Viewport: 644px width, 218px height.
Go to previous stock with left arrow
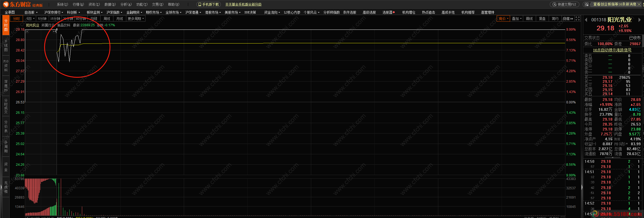[x=586, y=20]
